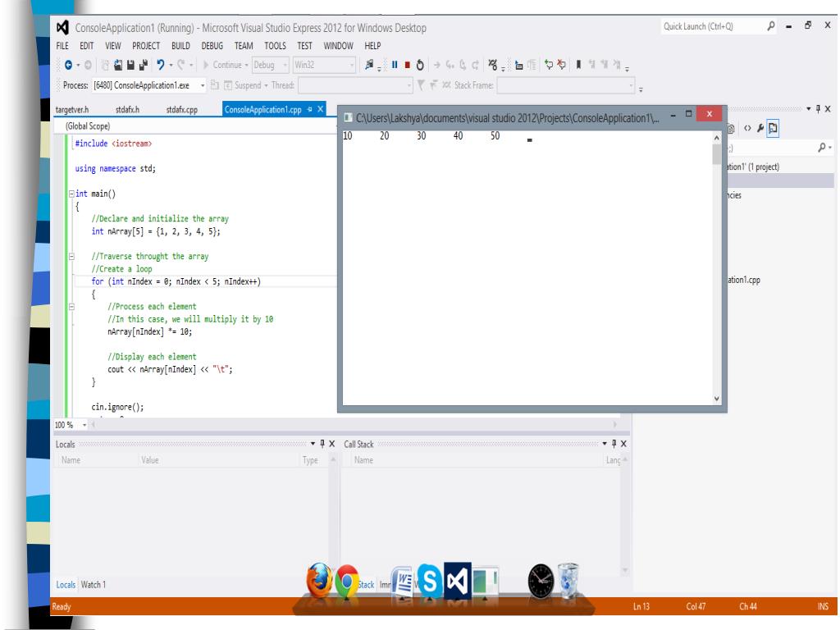Close the Locals panel

(x=331, y=444)
